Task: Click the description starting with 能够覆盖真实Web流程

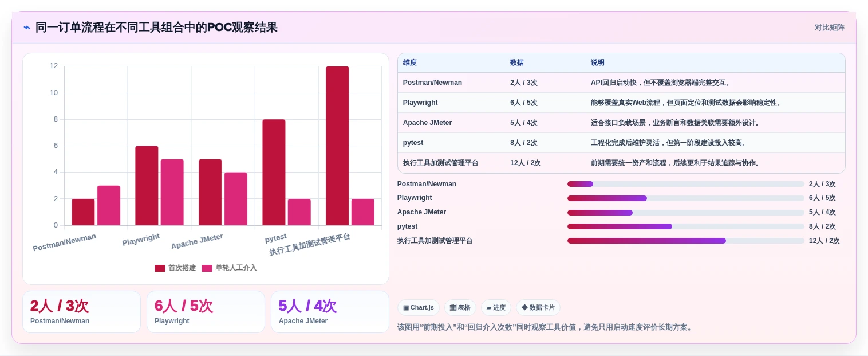Action: click(x=687, y=103)
